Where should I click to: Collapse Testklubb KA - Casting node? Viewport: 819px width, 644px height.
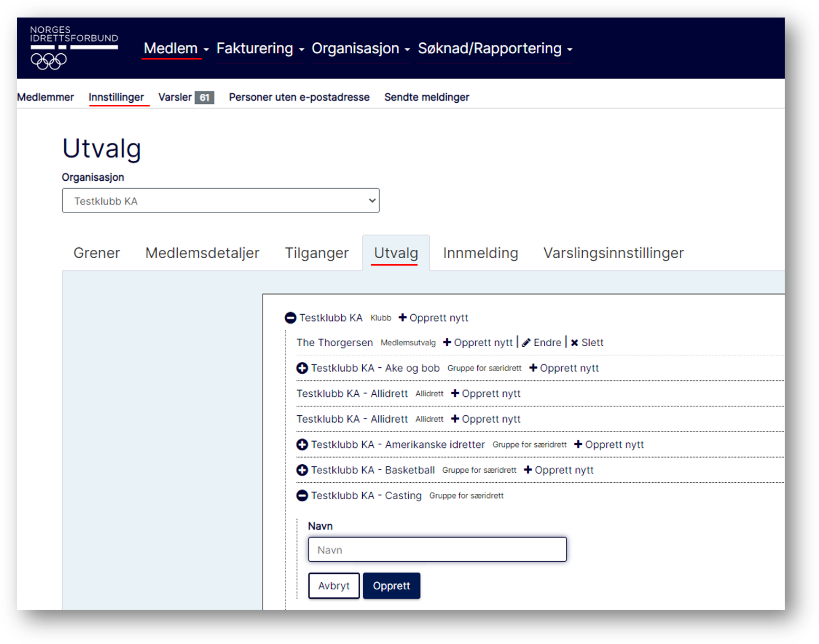pyautogui.click(x=302, y=495)
